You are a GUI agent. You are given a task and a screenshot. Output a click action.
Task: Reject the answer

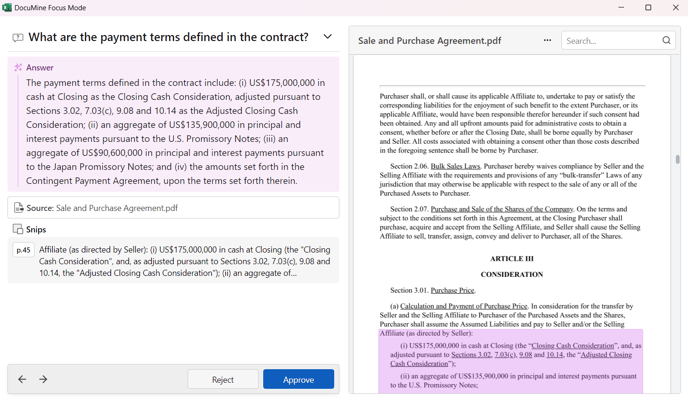click(223, 379)
